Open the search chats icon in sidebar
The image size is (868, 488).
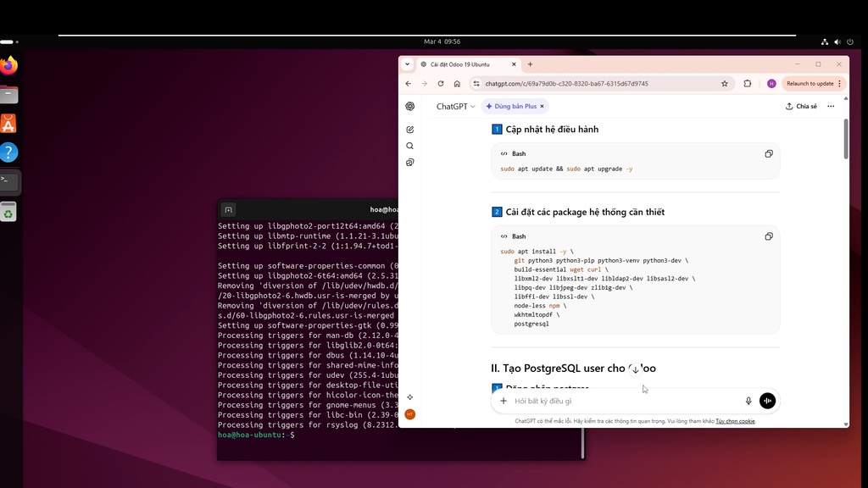pos(410,145)
